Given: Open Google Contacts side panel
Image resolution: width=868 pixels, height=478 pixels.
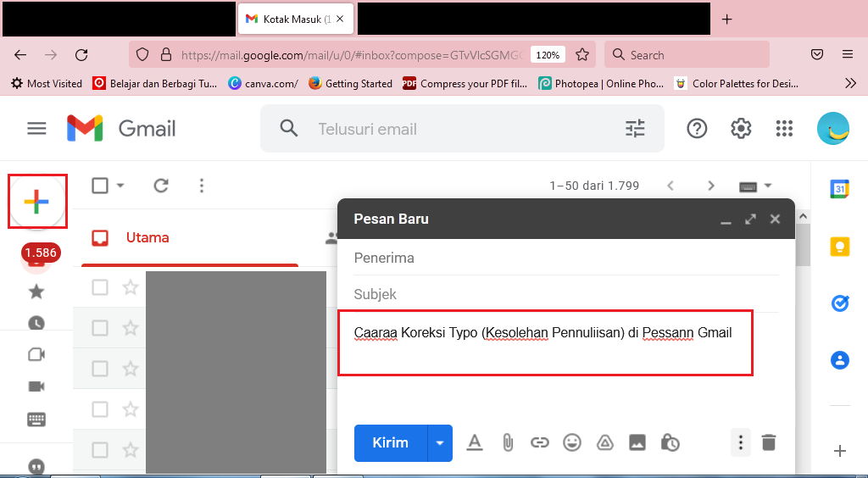Looking at the screenshot, I should [x=840, y=360].
